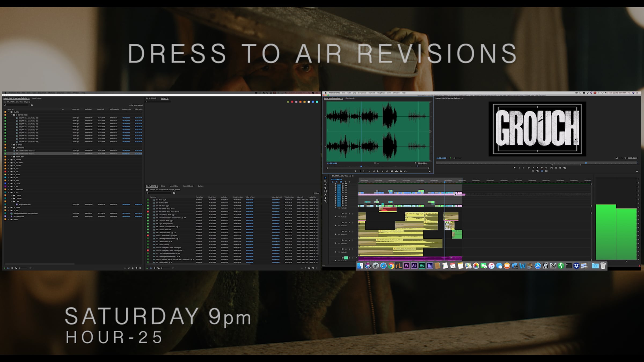This screenshot has height=362, width=644.
Task: Play the sequence in the Program monitor
Action: [x=537, y=168]
